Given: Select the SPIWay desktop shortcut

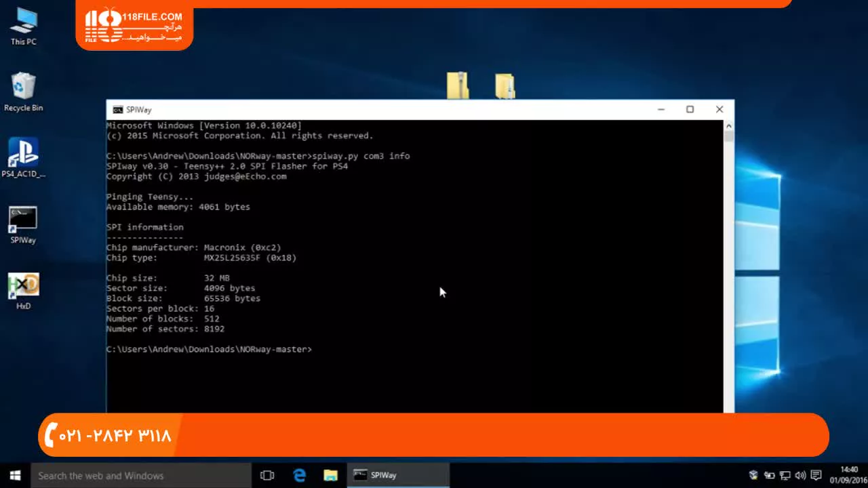Looking at the screenshot, I should click(23, 224).
